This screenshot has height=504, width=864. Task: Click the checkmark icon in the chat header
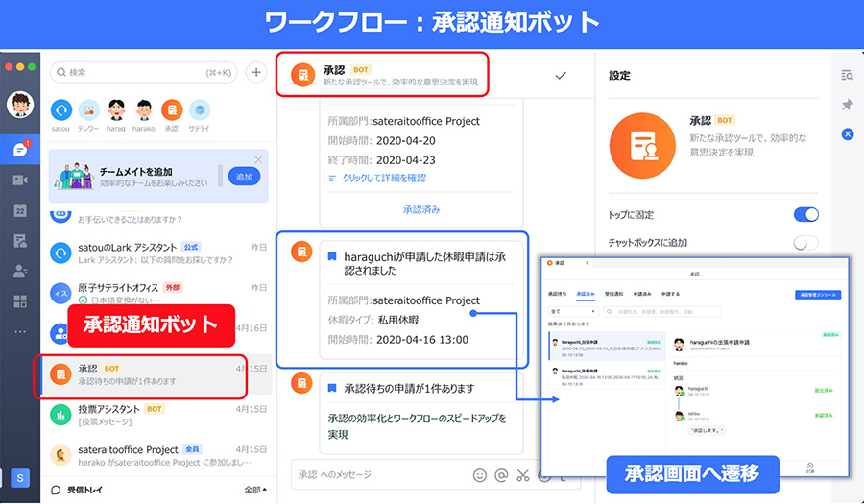561,76
